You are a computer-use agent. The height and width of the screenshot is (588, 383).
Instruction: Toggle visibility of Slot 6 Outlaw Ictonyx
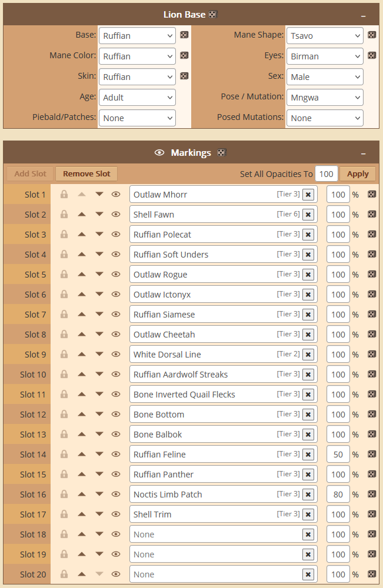pos(116,295)
